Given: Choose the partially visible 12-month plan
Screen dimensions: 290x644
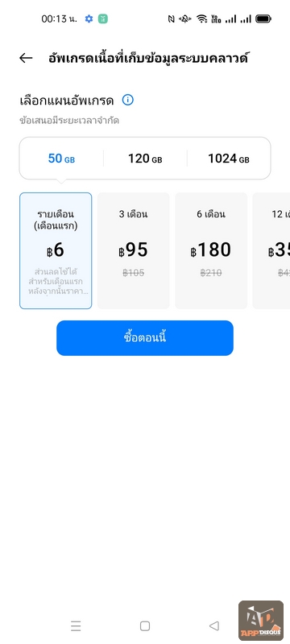Looking at the screenshot, I should pos(271,250).
